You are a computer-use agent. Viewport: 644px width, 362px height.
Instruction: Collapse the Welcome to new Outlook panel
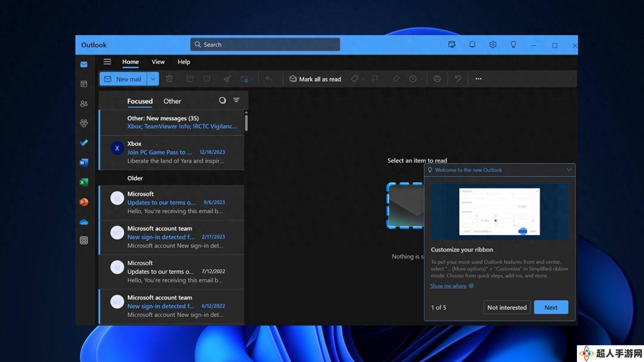[569, 170]
